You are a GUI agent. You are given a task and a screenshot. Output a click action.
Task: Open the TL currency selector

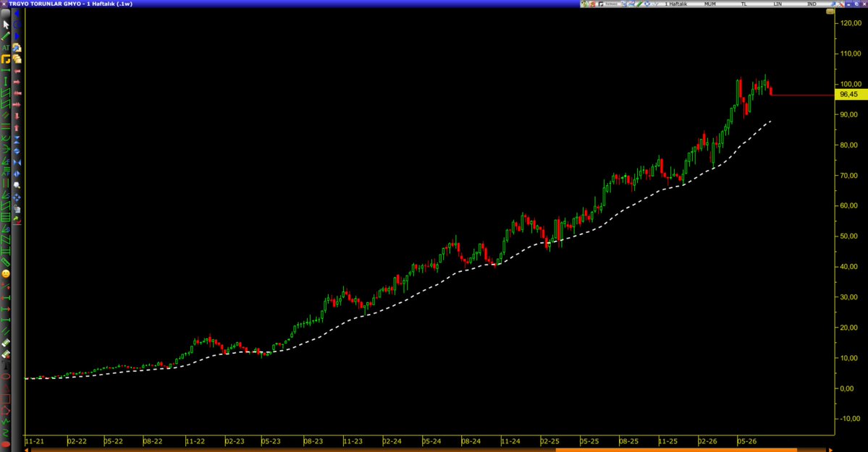tap(744, 4)
